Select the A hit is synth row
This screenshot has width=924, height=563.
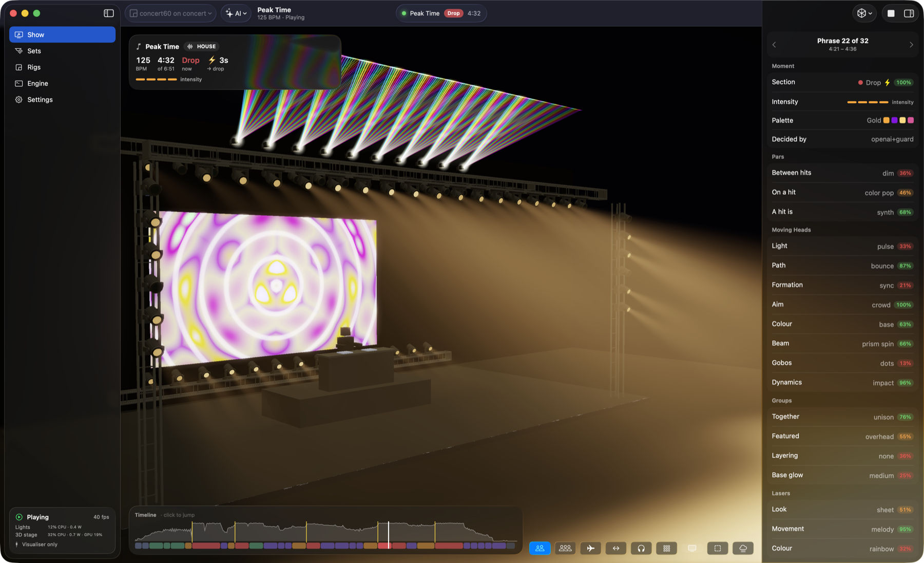coord(842,212)
